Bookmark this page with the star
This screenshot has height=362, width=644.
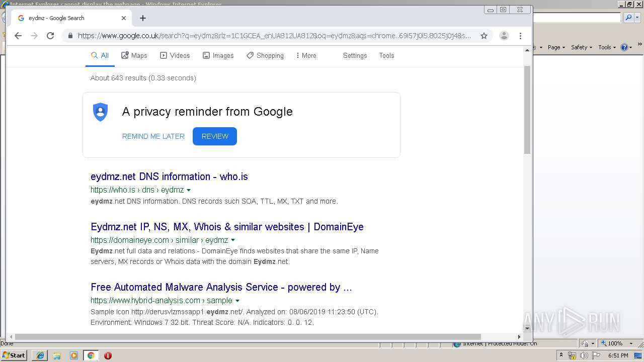484,36
